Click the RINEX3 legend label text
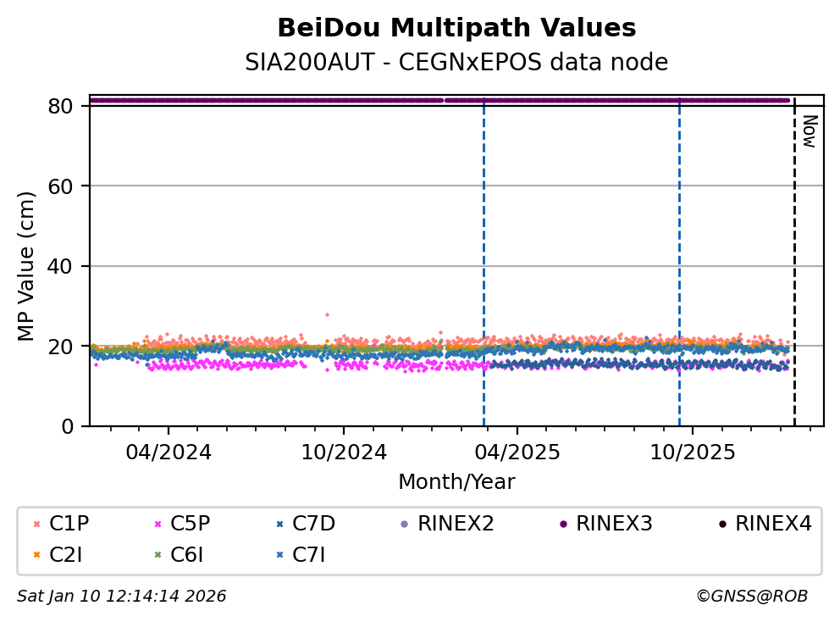This screenshot has height=622, width=840. tap(614, 525)
